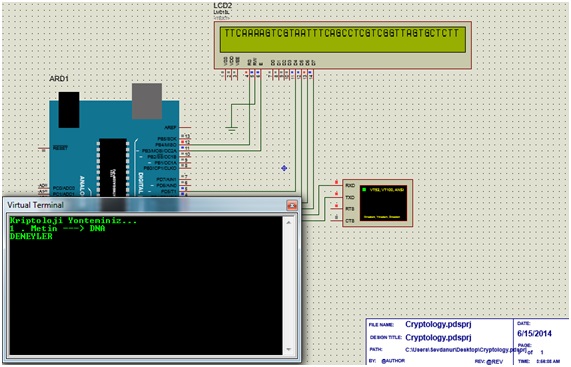Select the ARD1 Arduino board component
The width and height of the screenshot is (571, 367).
click(114, 149)
